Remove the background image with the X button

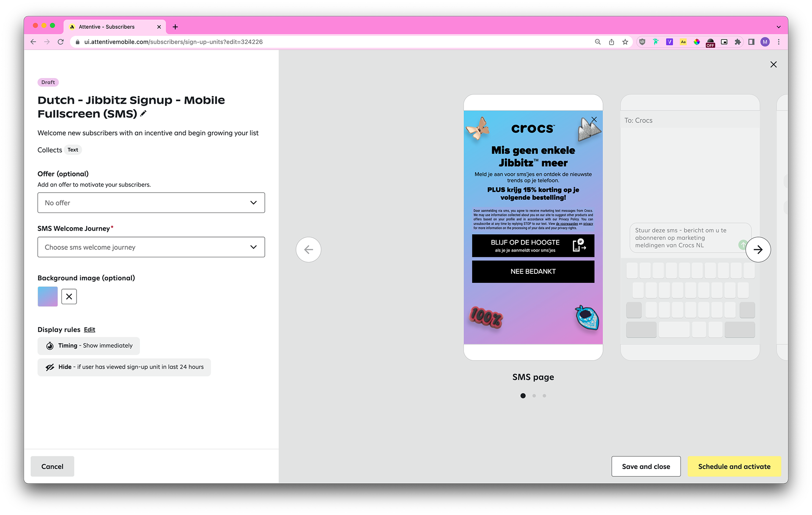pyautogui.click(x=69, y=297)
